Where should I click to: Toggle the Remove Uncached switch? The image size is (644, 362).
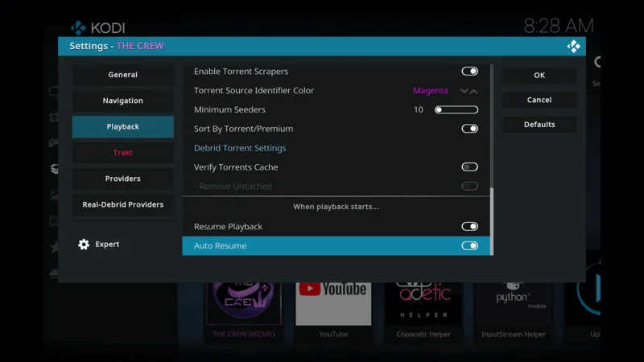469,187
